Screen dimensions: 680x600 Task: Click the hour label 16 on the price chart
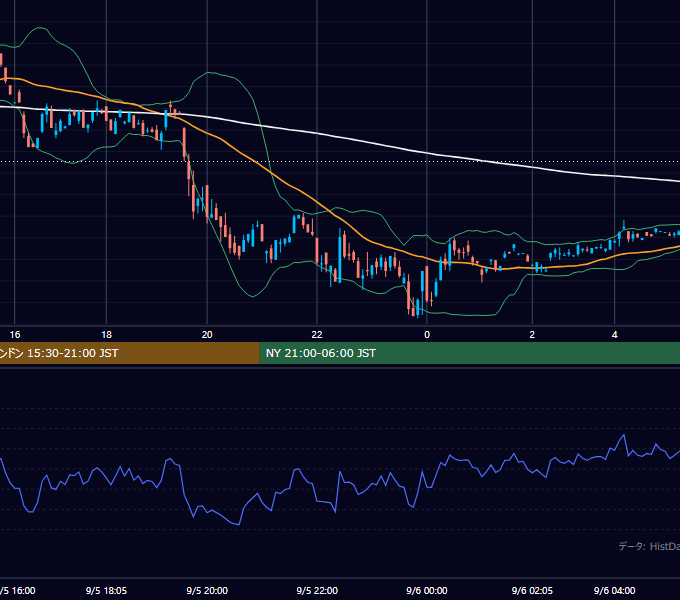(15, 335)
